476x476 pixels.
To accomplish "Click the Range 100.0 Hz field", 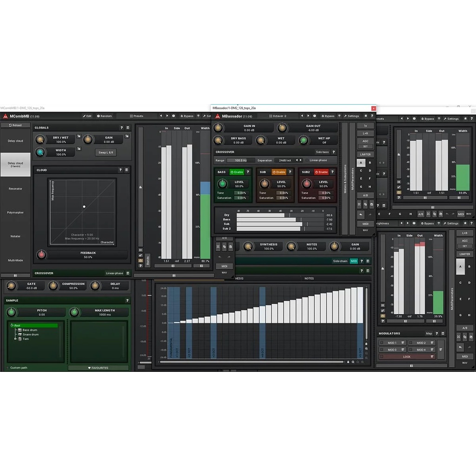I will [241, 160].
